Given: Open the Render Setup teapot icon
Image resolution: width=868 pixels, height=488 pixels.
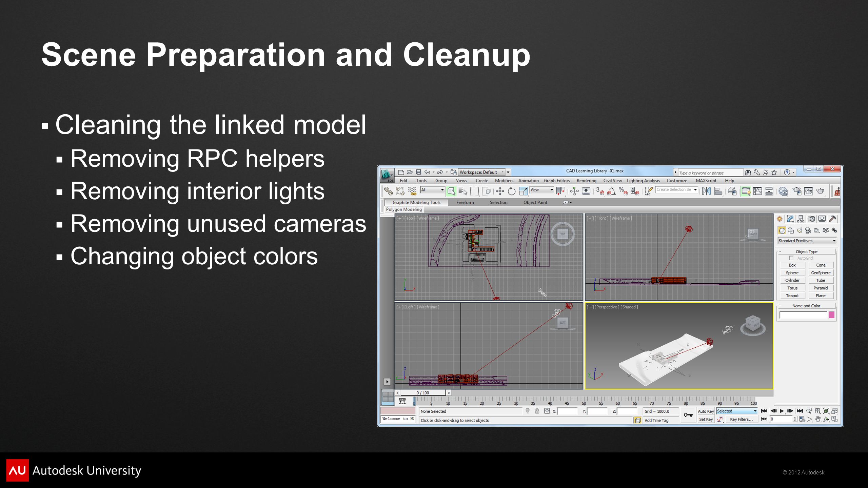Looking at the screenshot, I should [797, 191].
